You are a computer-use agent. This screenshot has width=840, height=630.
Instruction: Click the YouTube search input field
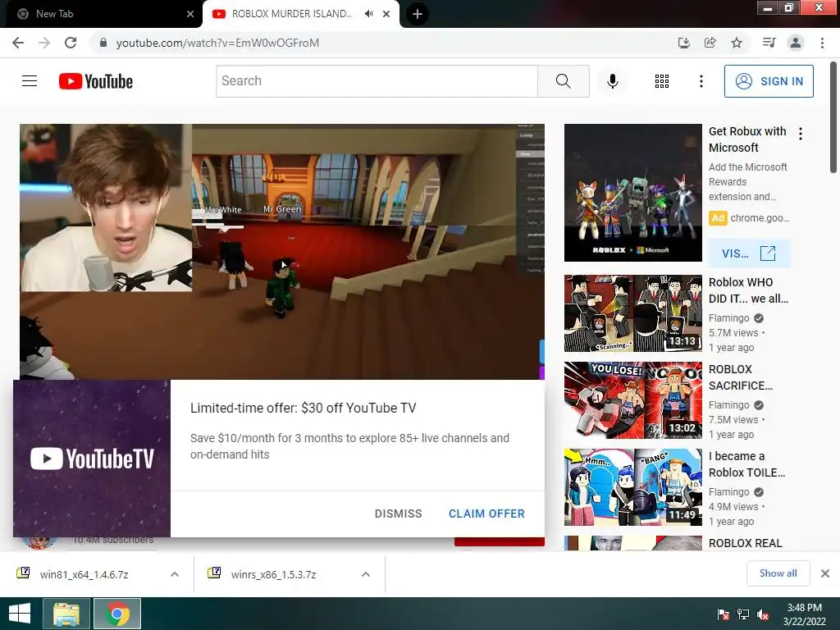click(x=377, y=81)
